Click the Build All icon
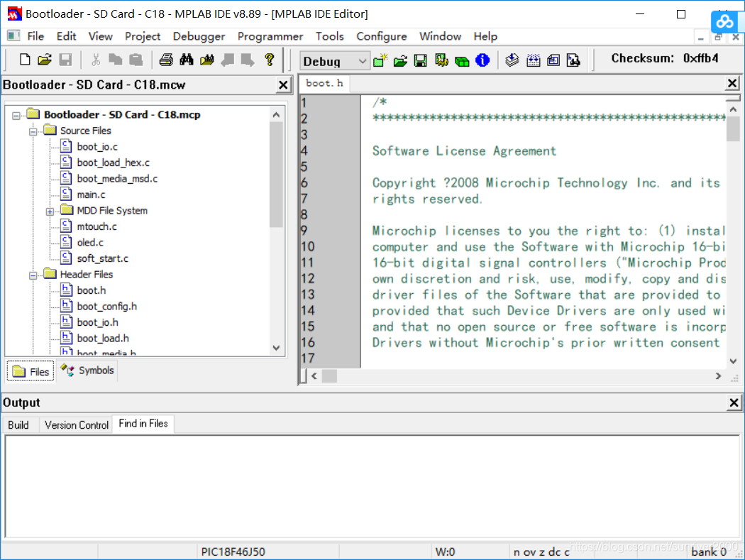 click(x=533, y=60)
